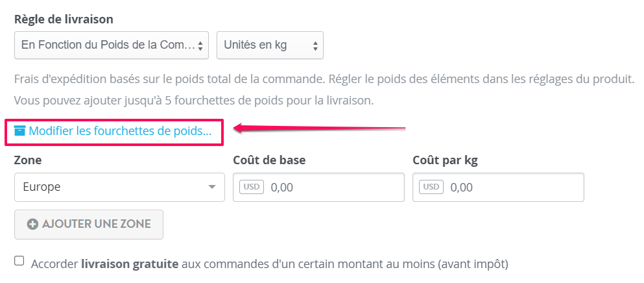Viewport: 644px width, 283px height.
Task: Focus the Coût par kg amount field
Action: point(498,187)
